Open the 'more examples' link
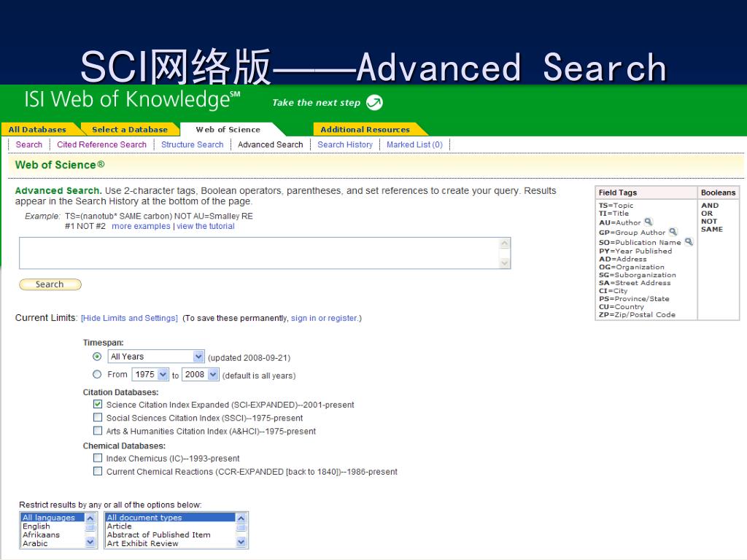Image resolution: width=747 pixels, height=560 pixels. (141, 226)
